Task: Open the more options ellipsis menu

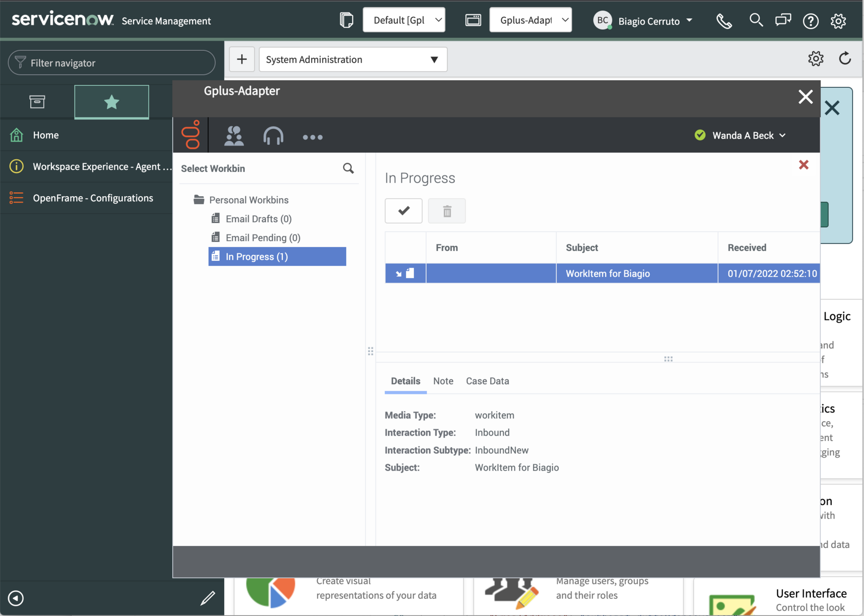Action: (312, 137)
